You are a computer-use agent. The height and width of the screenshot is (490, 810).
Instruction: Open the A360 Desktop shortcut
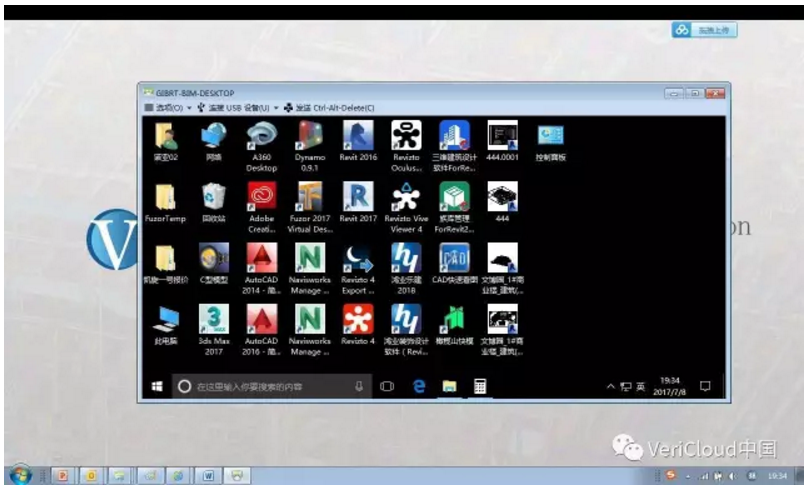coord(261,147)
